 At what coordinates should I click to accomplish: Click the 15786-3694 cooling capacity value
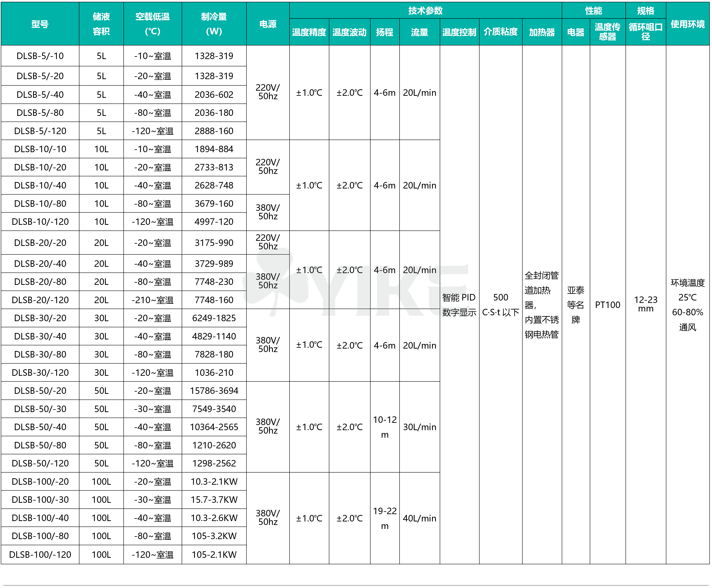tap(214, 391)
